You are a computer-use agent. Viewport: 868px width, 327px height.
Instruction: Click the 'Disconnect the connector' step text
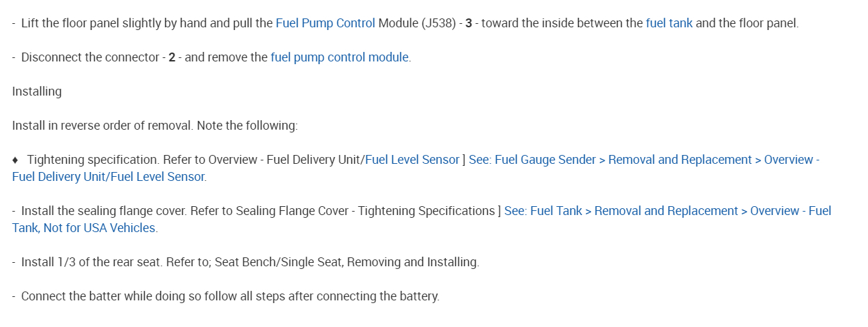click(x=90, y=57)
